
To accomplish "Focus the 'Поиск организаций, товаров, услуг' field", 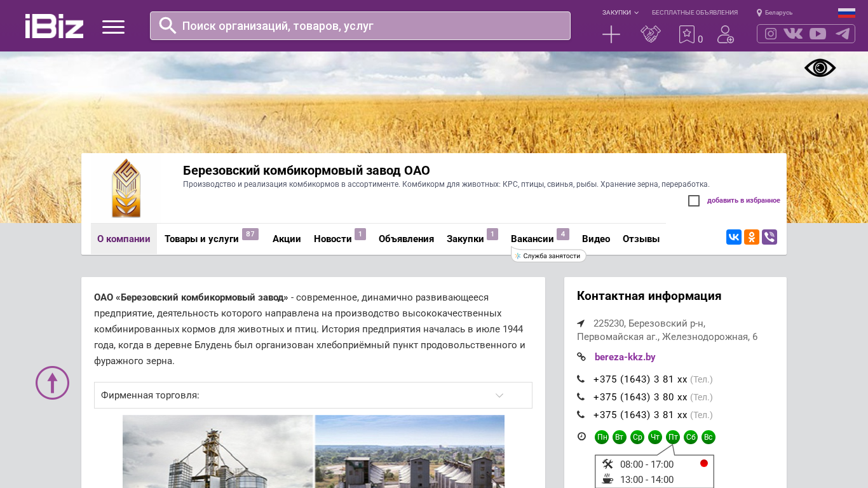I will (x=360, y=25).
